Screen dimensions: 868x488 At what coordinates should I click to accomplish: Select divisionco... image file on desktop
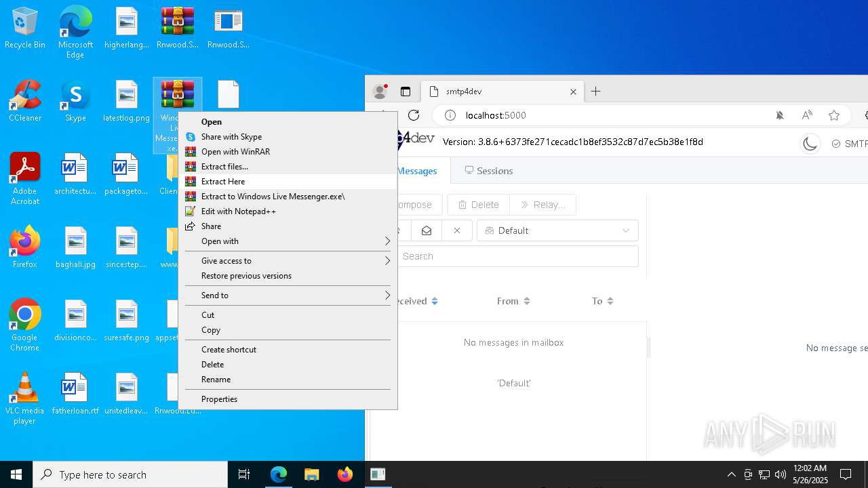(x=75, y=321)
